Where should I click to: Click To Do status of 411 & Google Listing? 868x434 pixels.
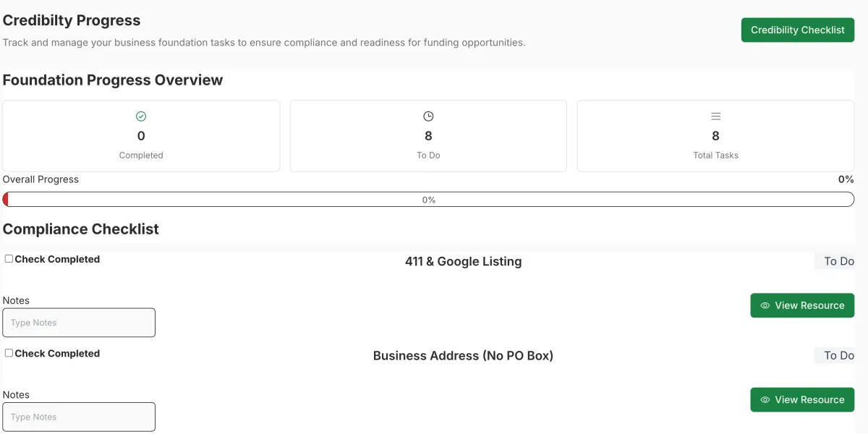coord(838,261)
